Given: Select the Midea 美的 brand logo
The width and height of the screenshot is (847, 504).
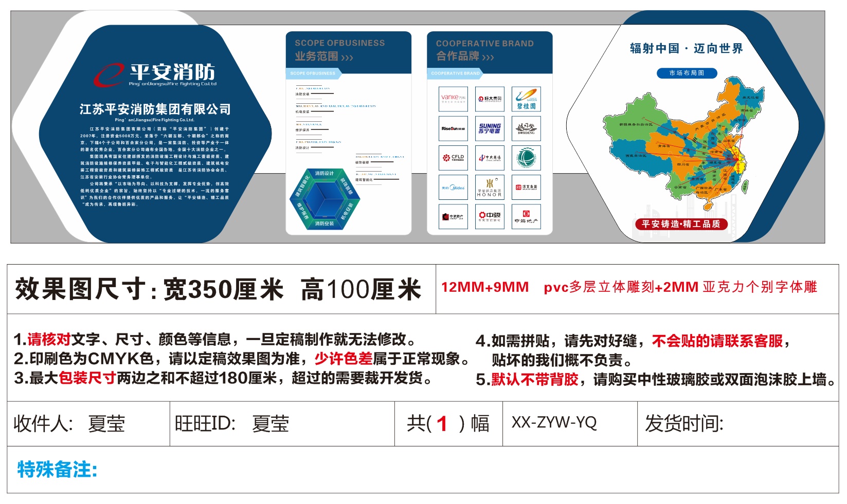Looking at the screenshot, I should tap(453, 188).
